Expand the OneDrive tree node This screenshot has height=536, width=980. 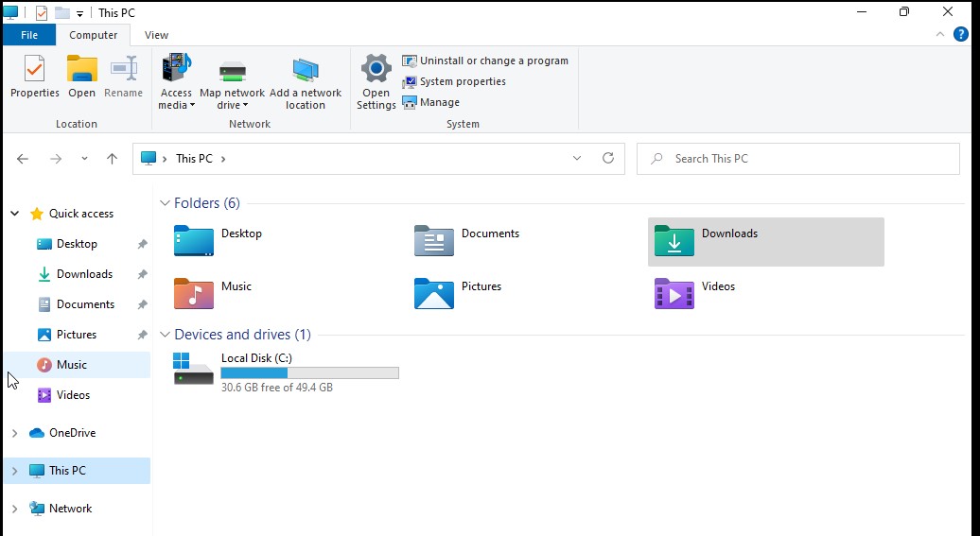(x=14, y=433)
